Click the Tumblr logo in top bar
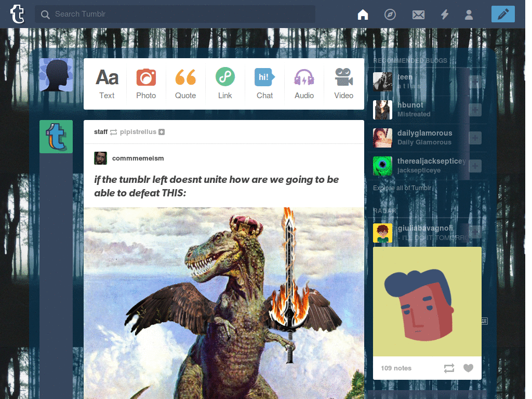 point(17,14)
